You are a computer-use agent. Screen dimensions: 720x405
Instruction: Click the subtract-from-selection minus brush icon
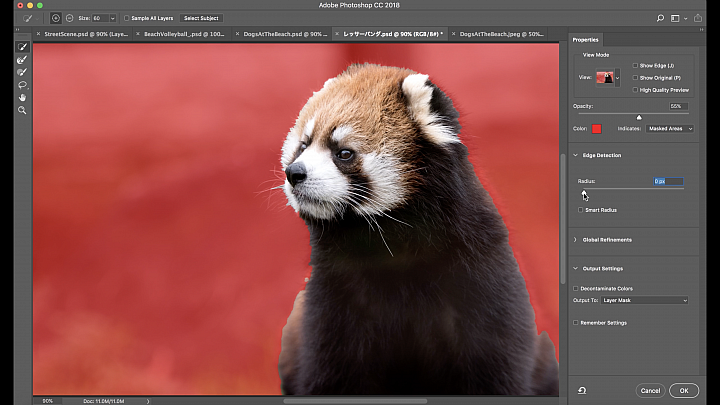pos(69,18)
